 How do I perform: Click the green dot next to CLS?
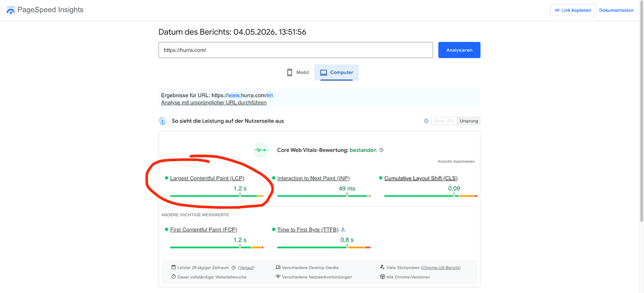(x=380, y=178)
